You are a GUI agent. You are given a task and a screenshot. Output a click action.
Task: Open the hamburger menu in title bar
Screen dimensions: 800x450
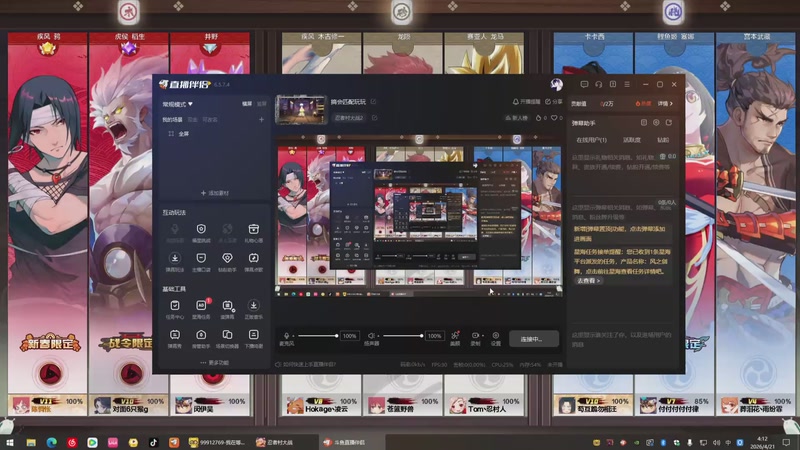[x=627, y=84]
